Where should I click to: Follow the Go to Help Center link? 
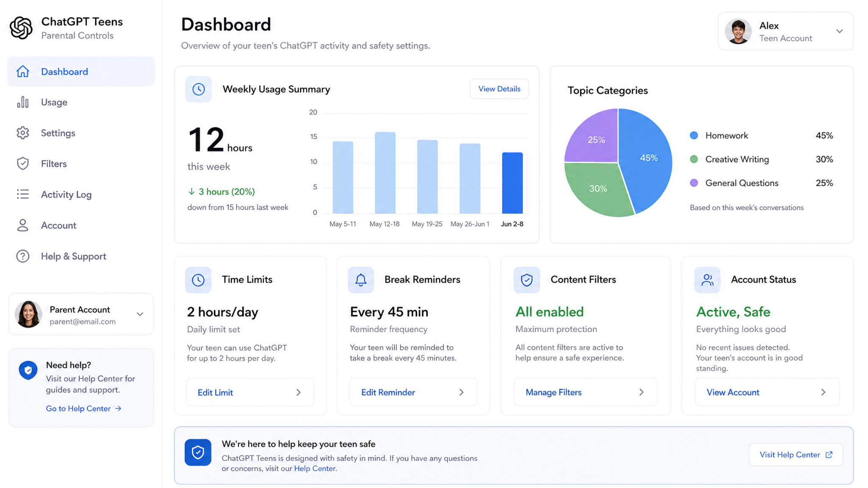[x=83, y=408]
